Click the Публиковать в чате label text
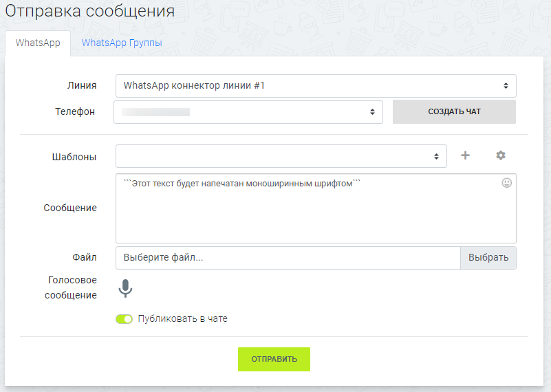Screen dimensions: 551x392 tap(182, 319)
